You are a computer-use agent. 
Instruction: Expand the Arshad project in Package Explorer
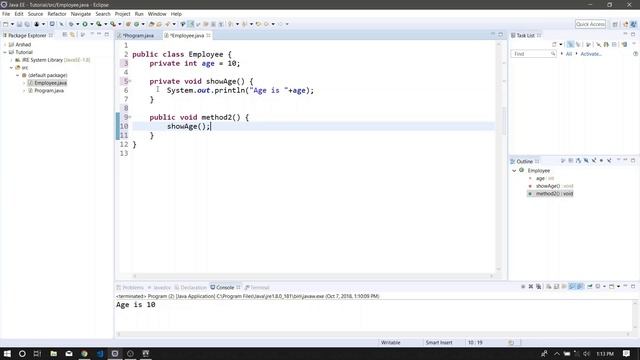[x=5, y=44]
